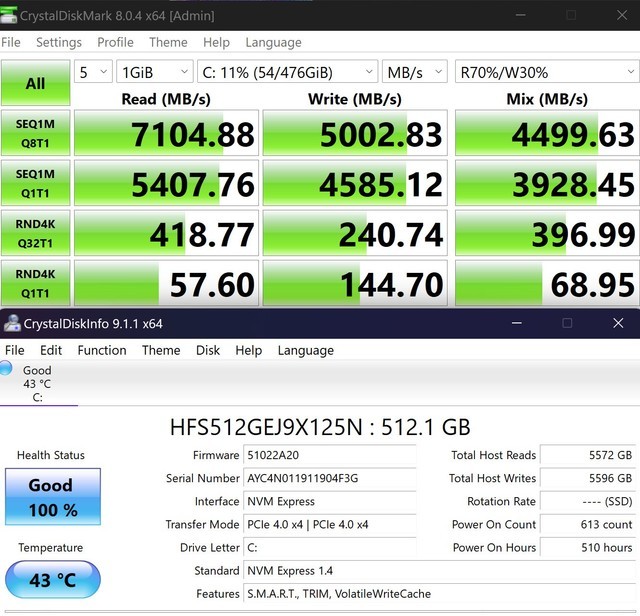Open the R70%/W30% mix ratio dropdown
This screenshot has height=616, width=640.
click(546, 72)
